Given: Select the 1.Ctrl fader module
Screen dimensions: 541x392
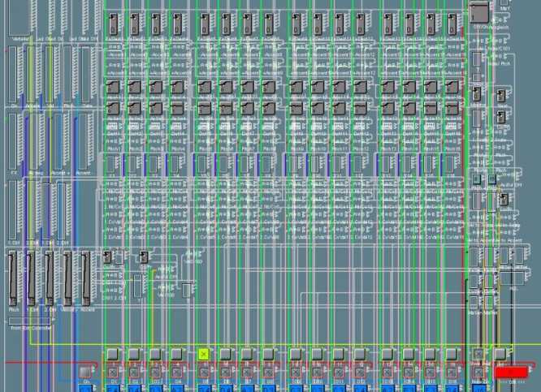Looking at the screenshot, I should [31, 278].
